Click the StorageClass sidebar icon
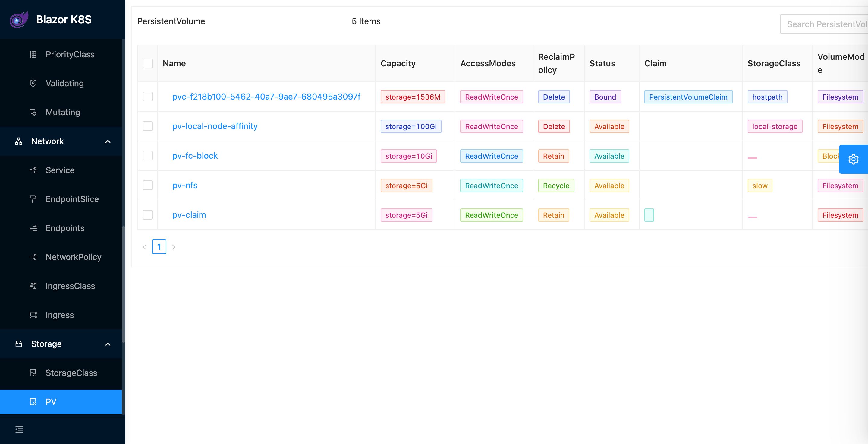This screenshot has height=444, width=868. [33, 373]
